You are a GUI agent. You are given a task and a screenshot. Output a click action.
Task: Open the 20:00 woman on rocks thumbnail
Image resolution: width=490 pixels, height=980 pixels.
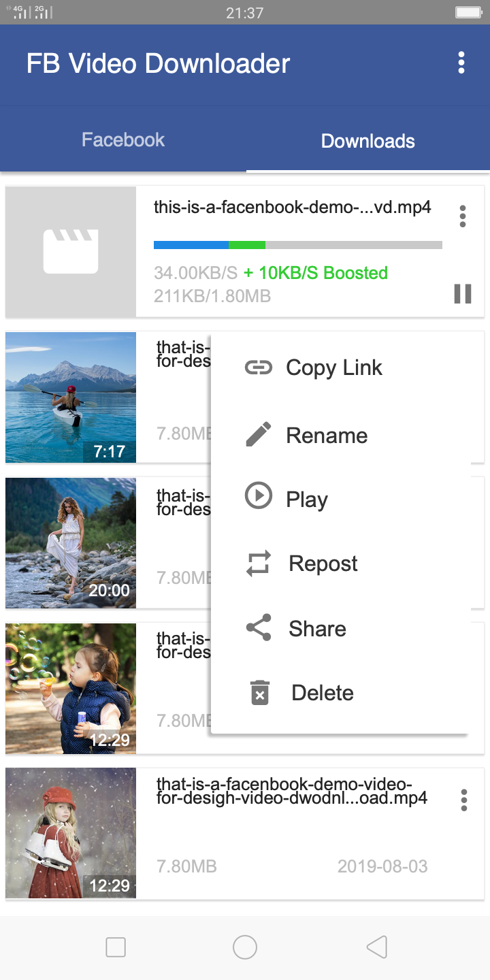coord(71,543)
